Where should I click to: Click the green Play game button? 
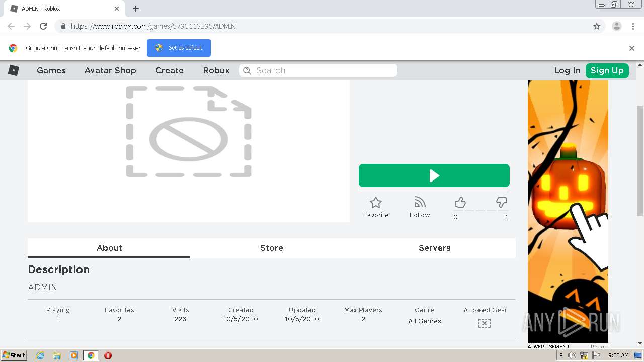434,175
